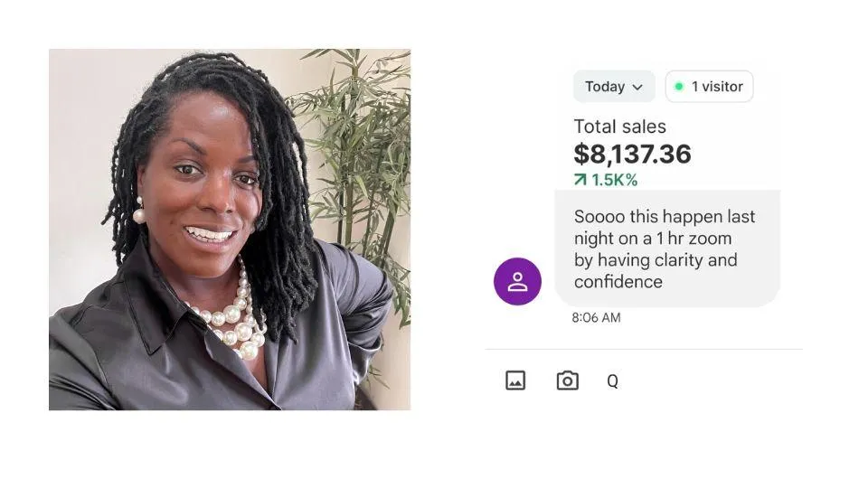Click the word confidence in the message
The image size is (868, 488).
coord(618,282)
